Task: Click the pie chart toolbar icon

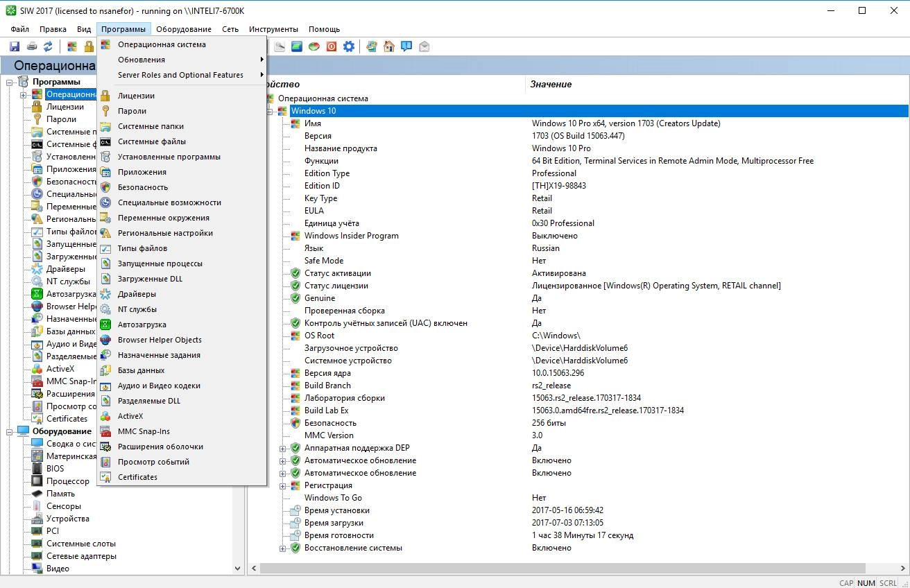Action: 314,46
